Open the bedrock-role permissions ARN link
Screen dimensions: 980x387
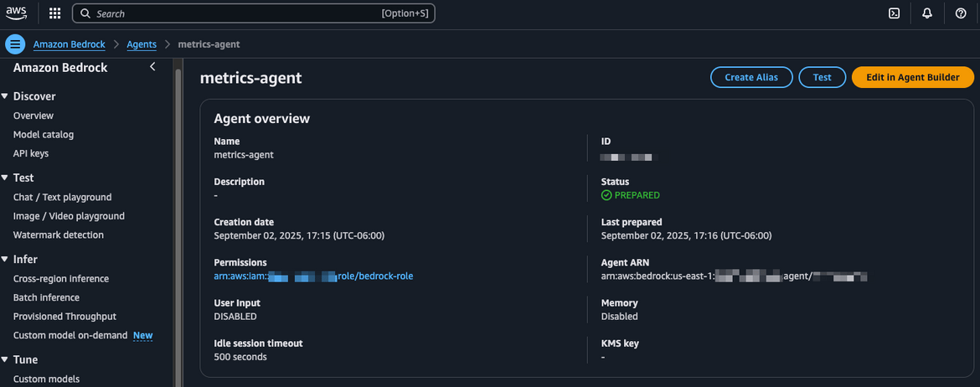click(x=314, y=276)
